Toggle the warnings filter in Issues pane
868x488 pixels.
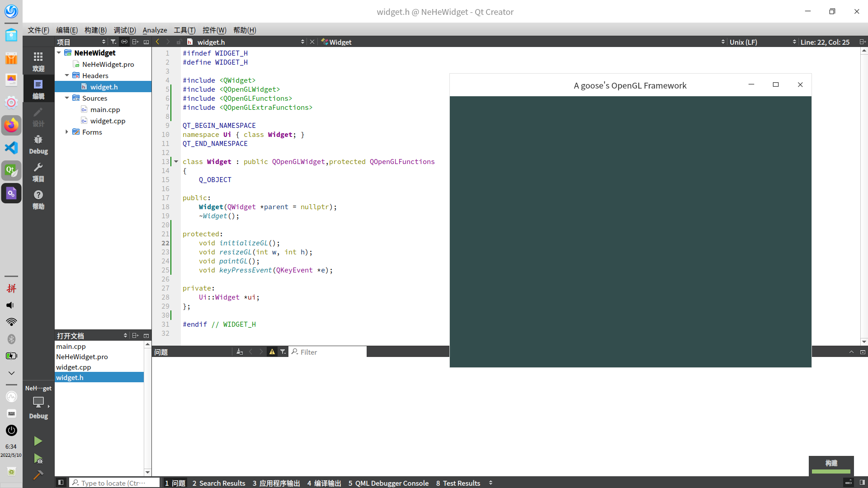[x=272, y=352]
